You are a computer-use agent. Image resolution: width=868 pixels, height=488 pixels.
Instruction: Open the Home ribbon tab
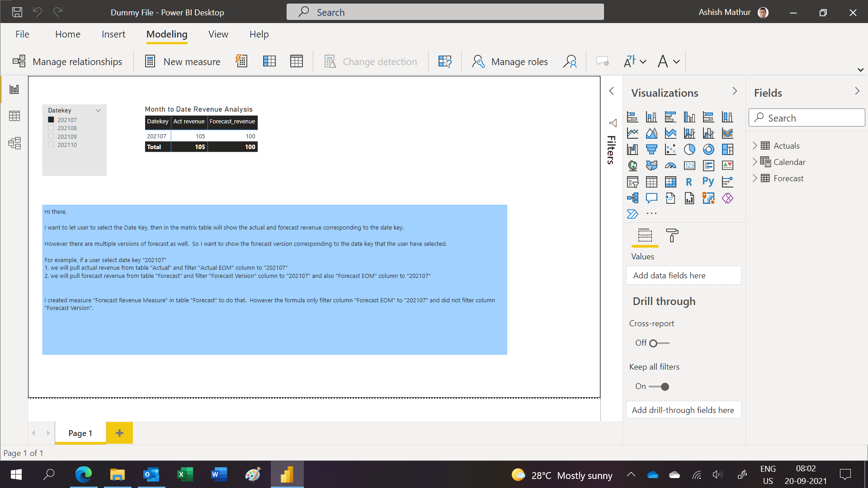click(68, 34)
